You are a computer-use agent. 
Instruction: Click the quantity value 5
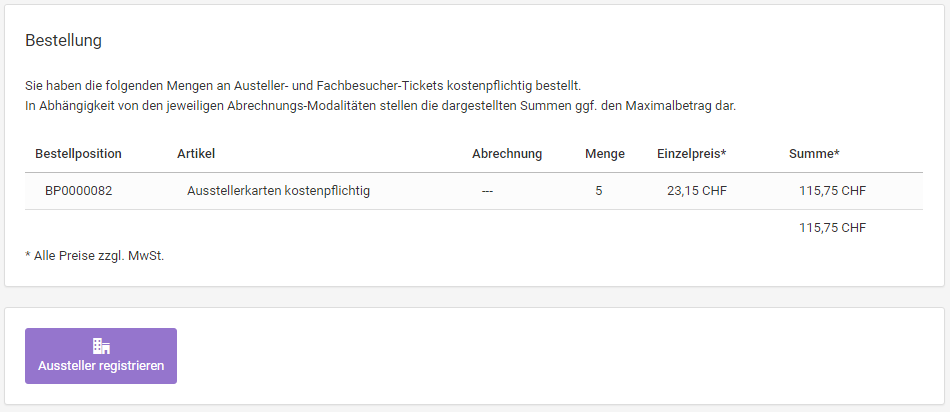pyautogui.click(x=599, y=191)
